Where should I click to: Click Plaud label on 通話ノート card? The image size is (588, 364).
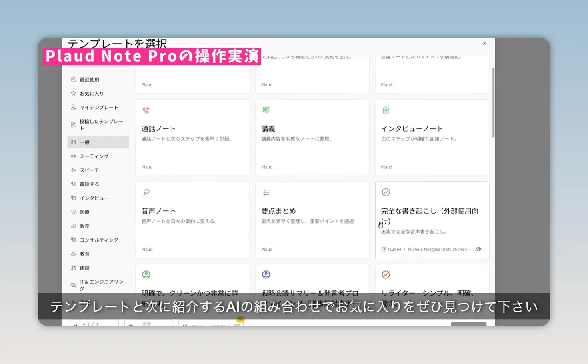tap(147, 167)
